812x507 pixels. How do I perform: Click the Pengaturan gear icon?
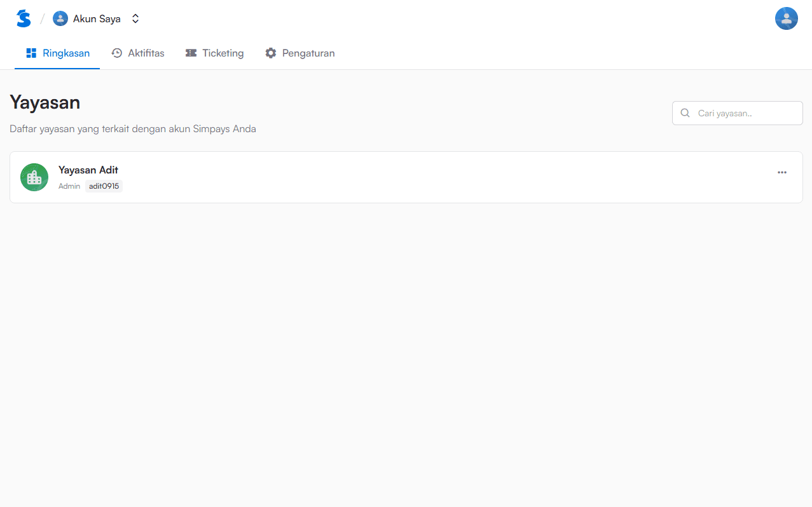[x=271, y=53]
